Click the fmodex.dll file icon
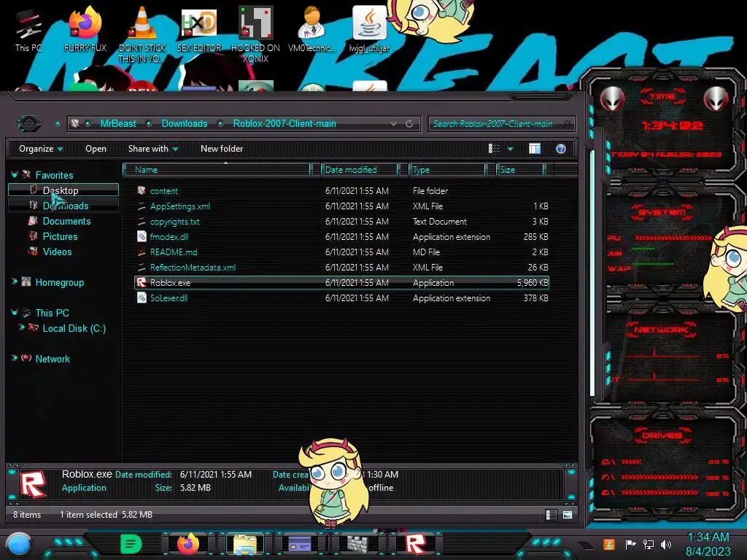747x560 pixels. point(142,237)
